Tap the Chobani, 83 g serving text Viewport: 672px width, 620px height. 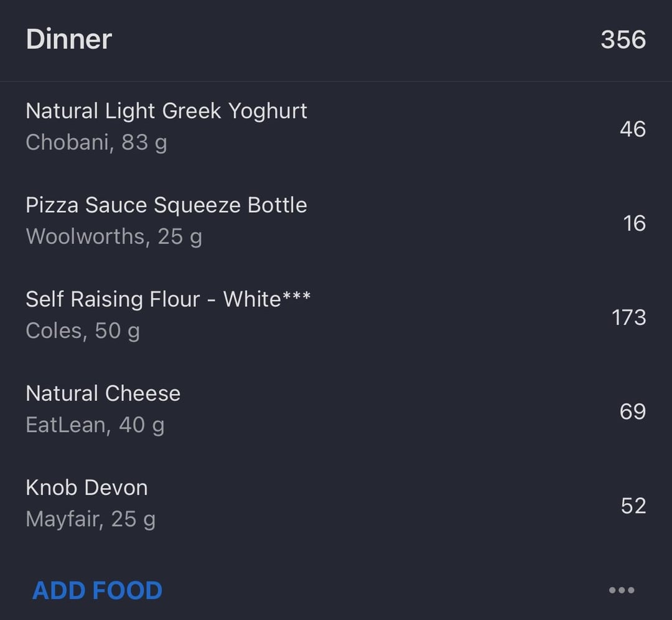coord(96,143)
